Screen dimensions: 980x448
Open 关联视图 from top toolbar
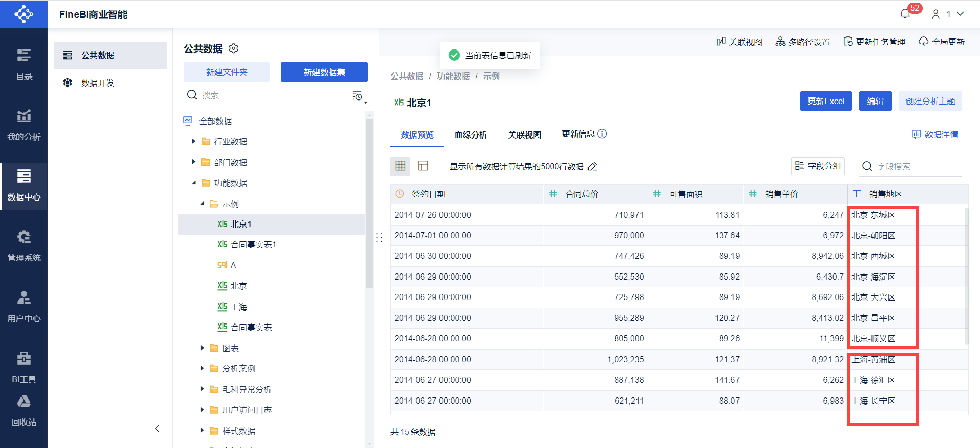point(739,42)
